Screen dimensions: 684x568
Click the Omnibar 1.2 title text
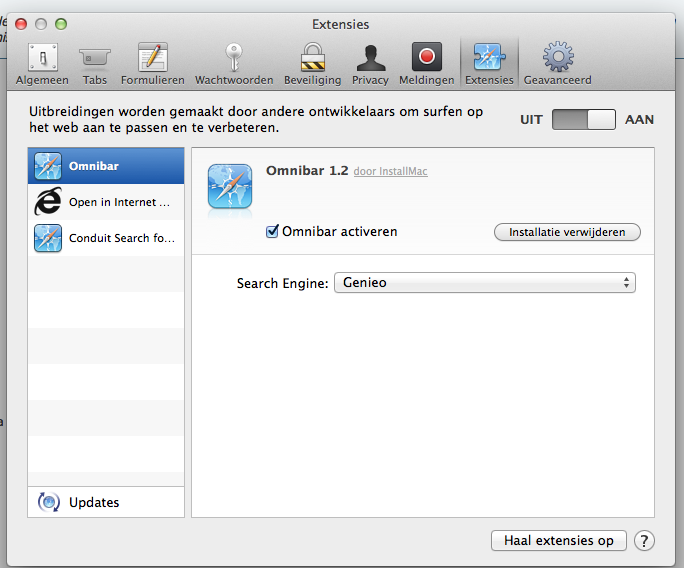click(x=307, y=171)
